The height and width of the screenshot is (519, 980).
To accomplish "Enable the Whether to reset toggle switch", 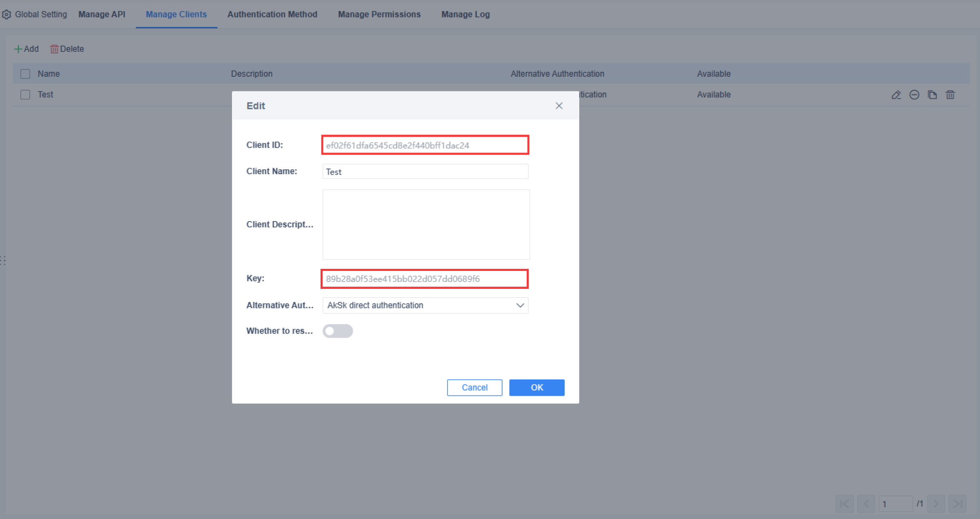I will coord(338,331).
